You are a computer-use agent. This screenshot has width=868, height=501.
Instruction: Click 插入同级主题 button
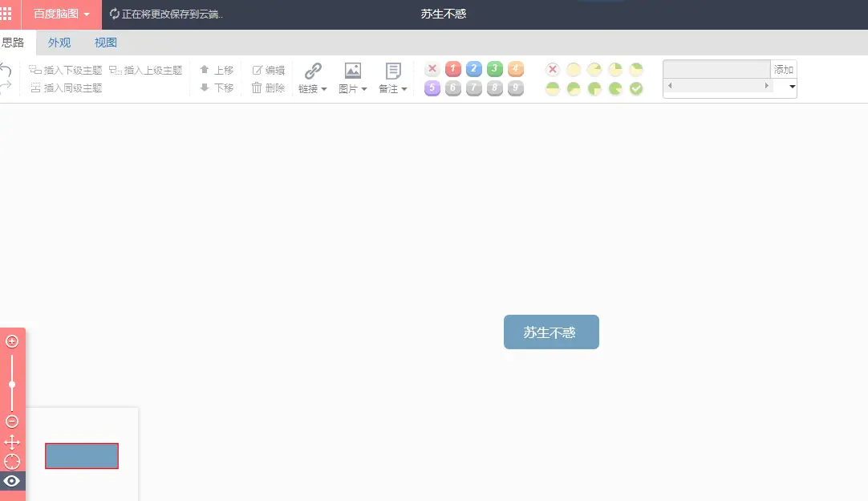tap(66, 88)
